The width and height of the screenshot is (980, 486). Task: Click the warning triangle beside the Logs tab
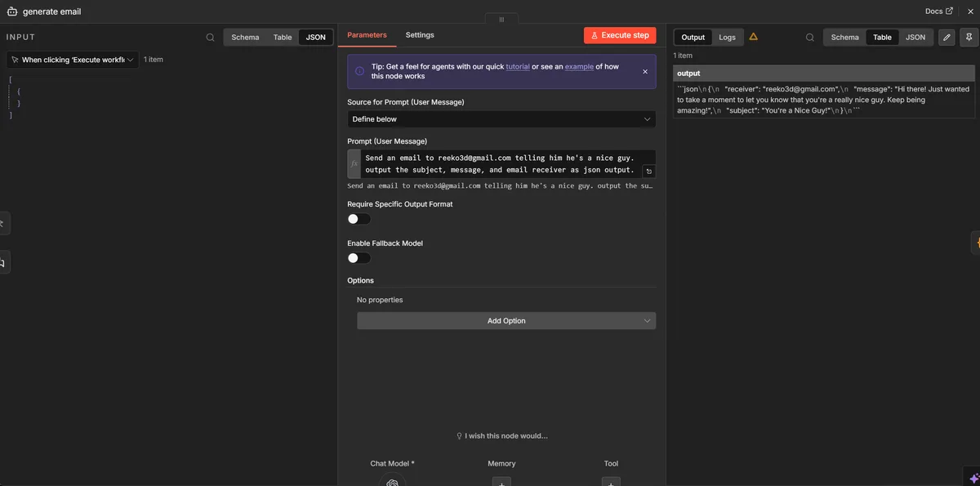click(x=752, y=36)
